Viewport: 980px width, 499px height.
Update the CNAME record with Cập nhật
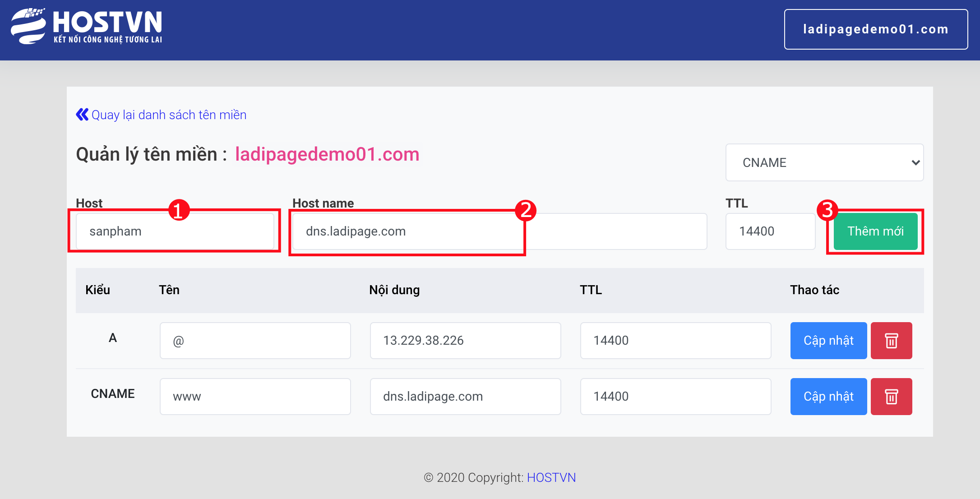828,397
